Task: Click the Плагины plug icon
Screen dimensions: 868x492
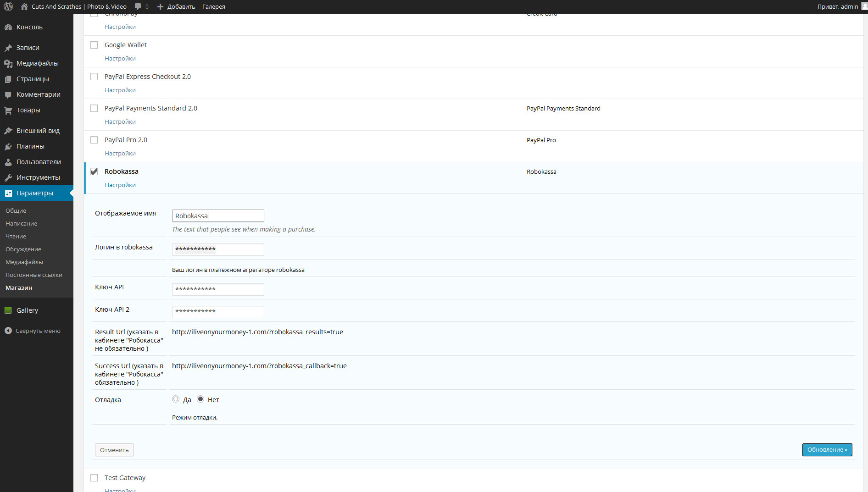Action: pos(8,146)
